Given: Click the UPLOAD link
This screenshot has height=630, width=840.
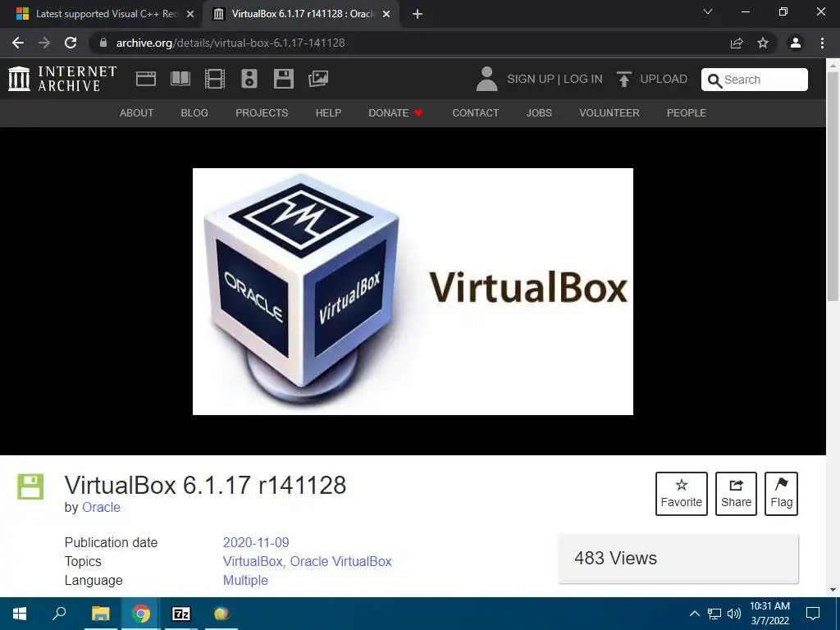Looking at the screenshot, I should (664, 80).
